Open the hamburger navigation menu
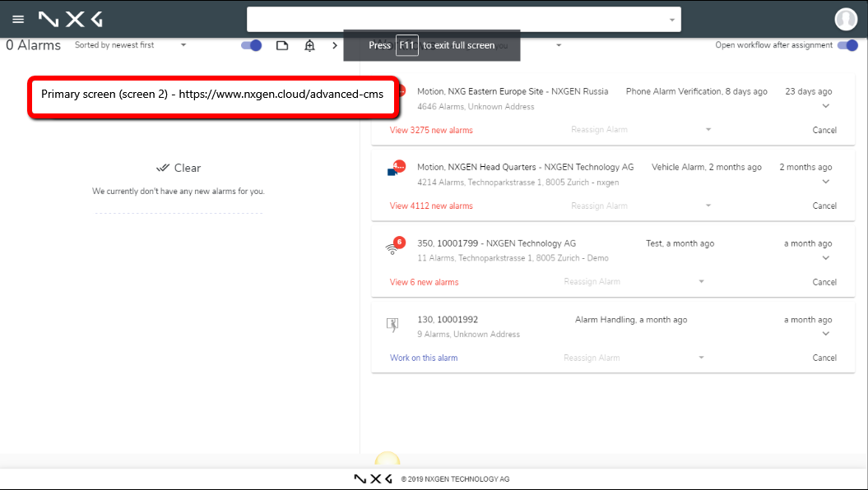This screenshot has height=490, width=868. point(18,20)
